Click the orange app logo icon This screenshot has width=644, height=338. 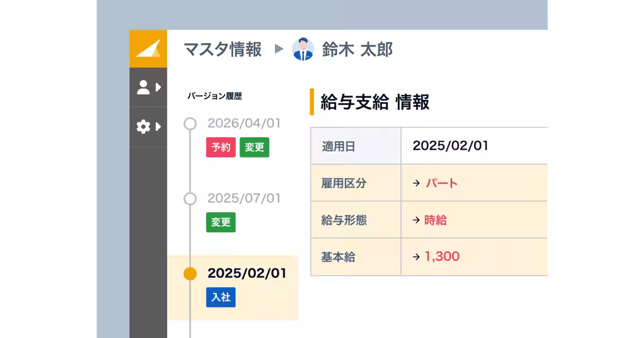click(x=148, y=49)
